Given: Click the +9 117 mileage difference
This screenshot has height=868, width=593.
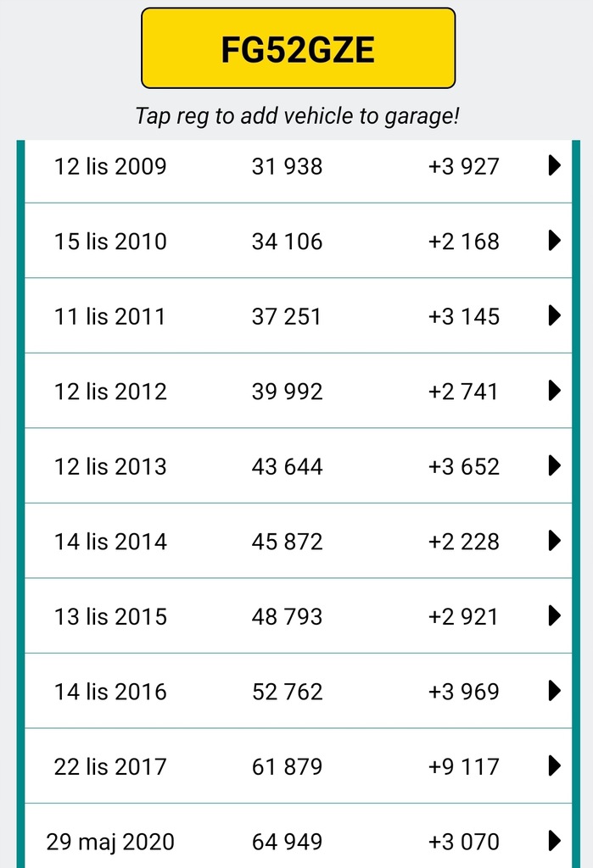Looking at the screenshot, I should [463, 767].
